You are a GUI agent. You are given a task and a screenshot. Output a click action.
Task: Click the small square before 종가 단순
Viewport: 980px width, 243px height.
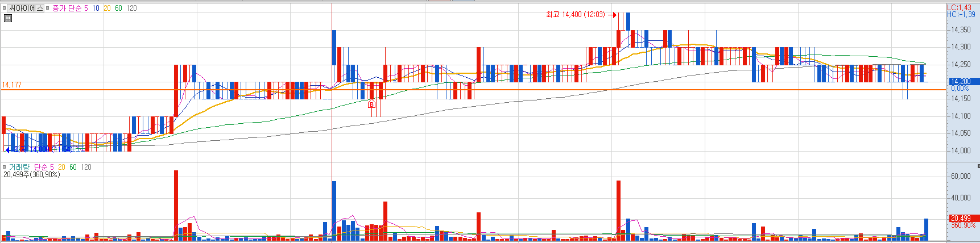pyautogui.click(x=48, y=8)
